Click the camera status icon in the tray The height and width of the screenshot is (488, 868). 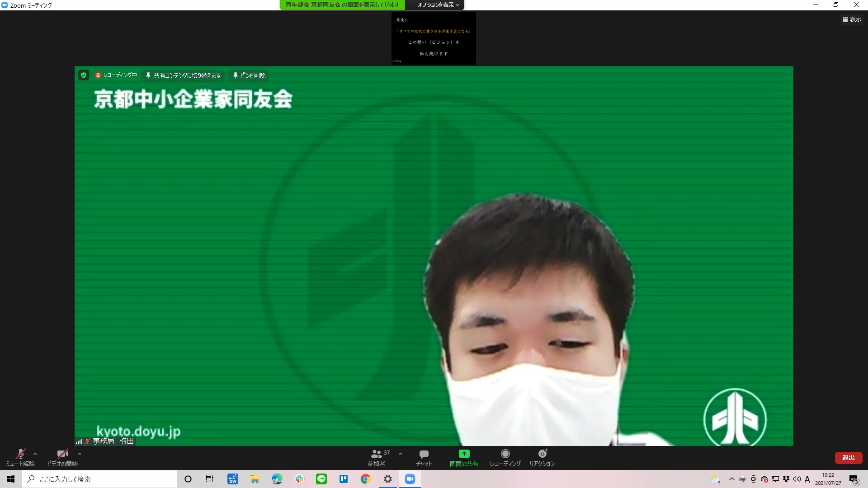tap(754, 479)
